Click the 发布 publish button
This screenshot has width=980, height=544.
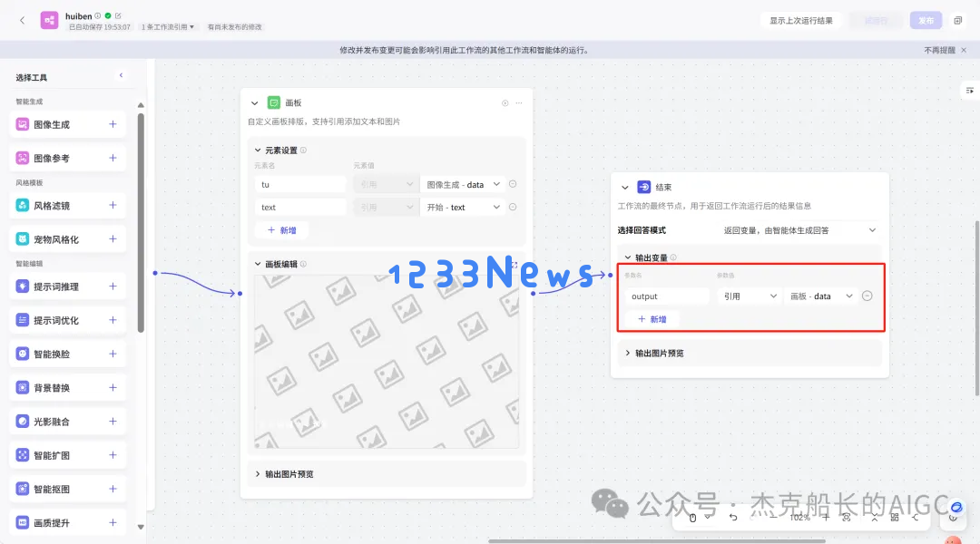[926, 21]
